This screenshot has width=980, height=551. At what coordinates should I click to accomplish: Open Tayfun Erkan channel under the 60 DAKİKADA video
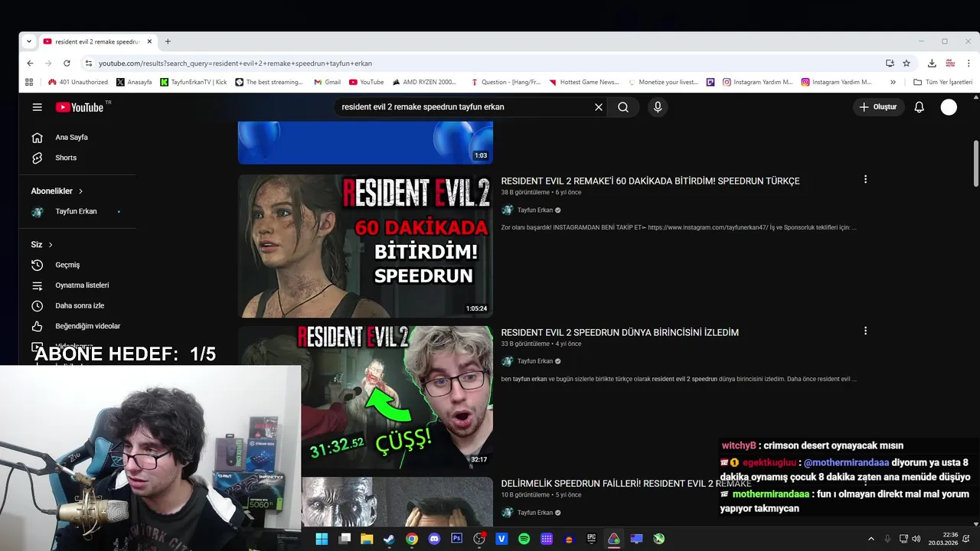[535, 210]
